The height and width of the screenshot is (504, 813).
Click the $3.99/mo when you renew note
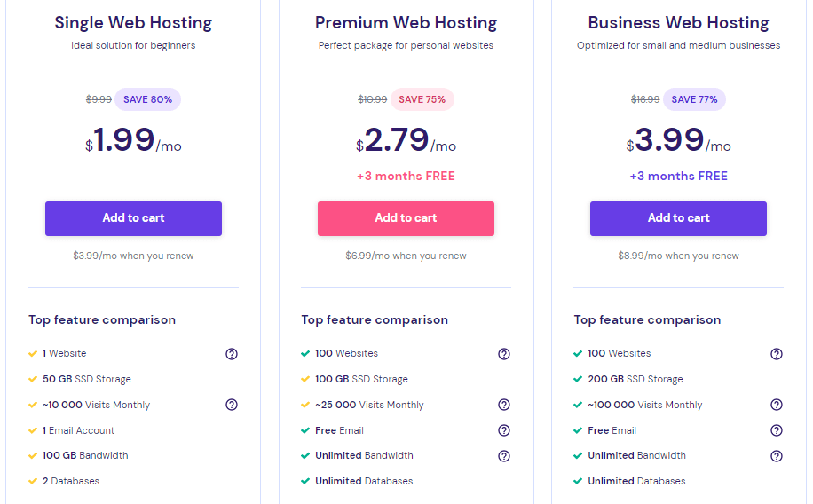[133, 256]
